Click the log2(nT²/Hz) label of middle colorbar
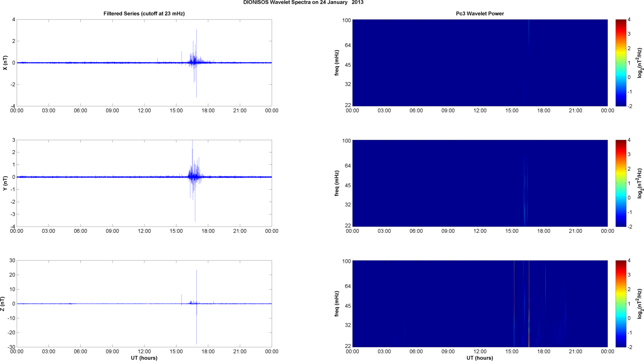Screen dimensions: 644x361 point(640,183)
